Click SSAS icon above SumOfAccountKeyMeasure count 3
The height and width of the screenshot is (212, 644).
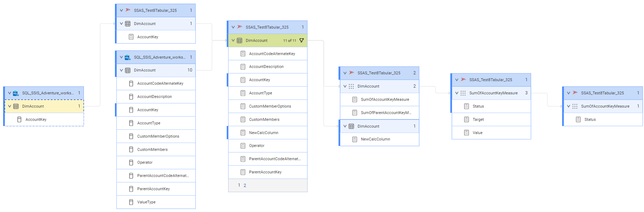463,80
